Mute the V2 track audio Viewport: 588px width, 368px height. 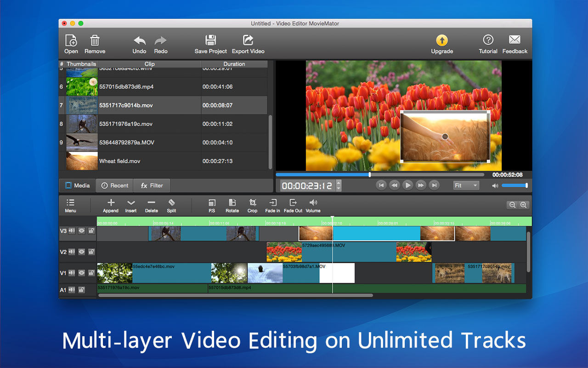[x=72, y=252]
